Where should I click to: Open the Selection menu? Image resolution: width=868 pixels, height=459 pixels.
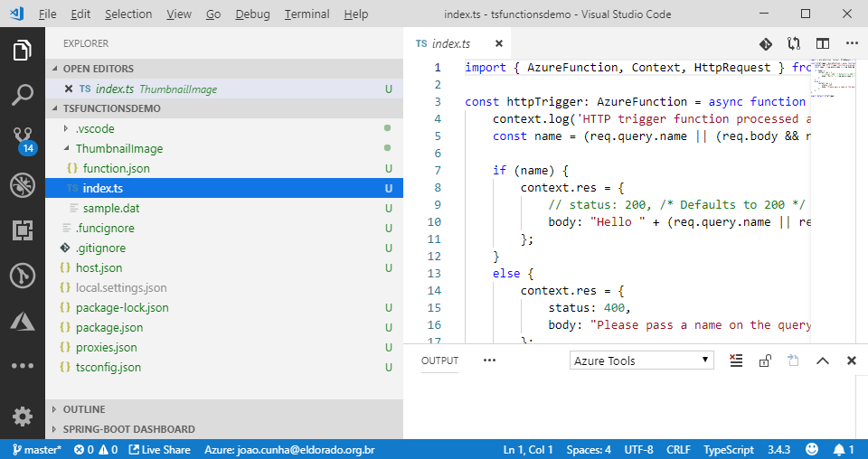pyautogui.click(x=128, y=14)
